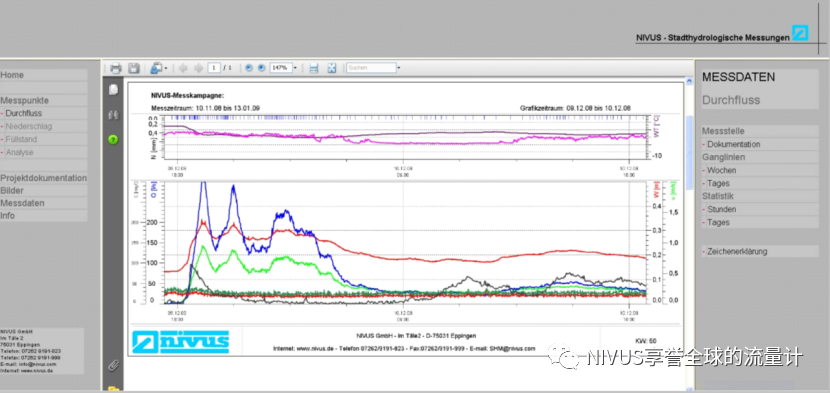Fit one full page with the arrows icon
Image resolution: width=830 pixels, height=393 pixels.
click(x=332, y=68)
